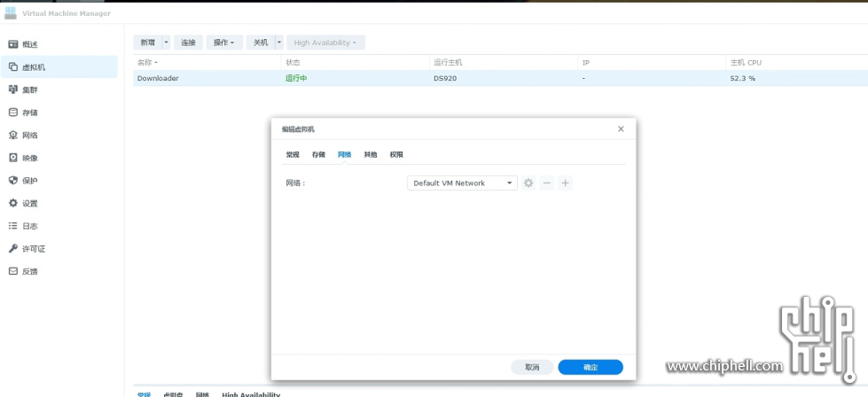Open the arrow next to 新增 button

click(166, 43)
